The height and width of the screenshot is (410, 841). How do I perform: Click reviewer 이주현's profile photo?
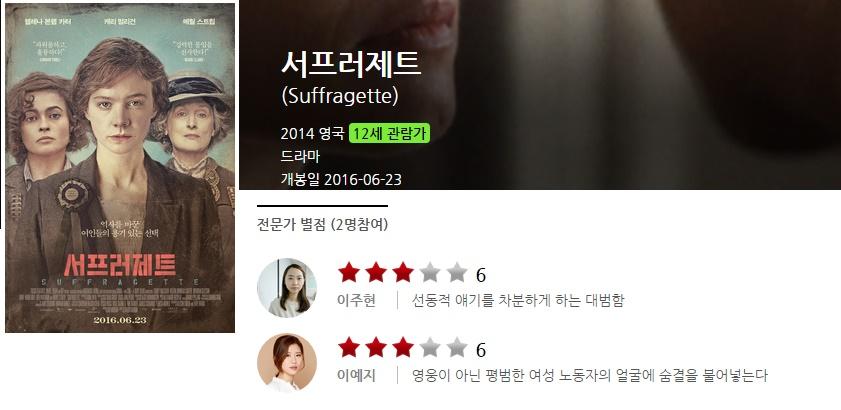[287, 288]
